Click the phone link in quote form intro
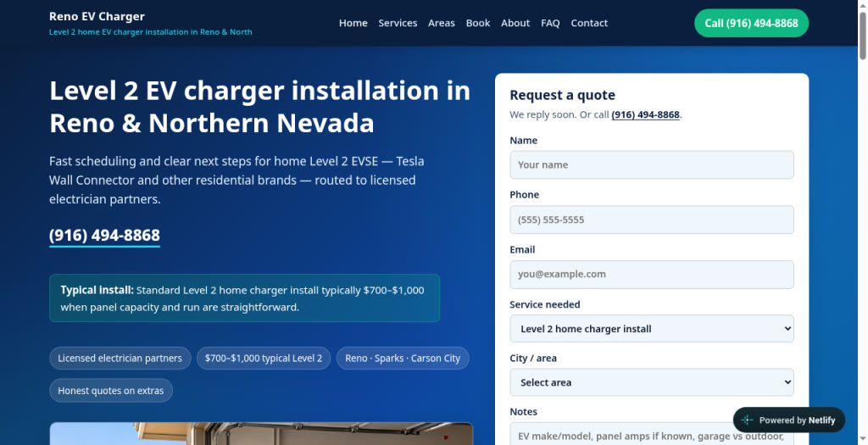Screen dimensions: 868x445 pos(645,114)
